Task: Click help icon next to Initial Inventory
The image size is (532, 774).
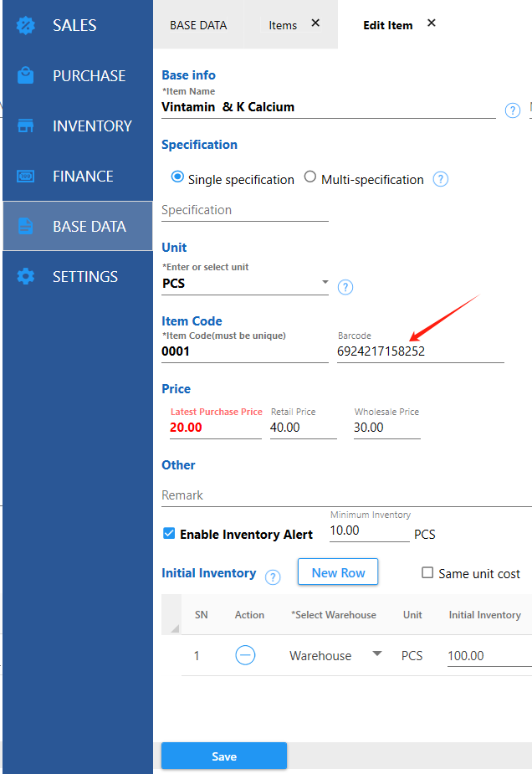Action: point(273,577)
